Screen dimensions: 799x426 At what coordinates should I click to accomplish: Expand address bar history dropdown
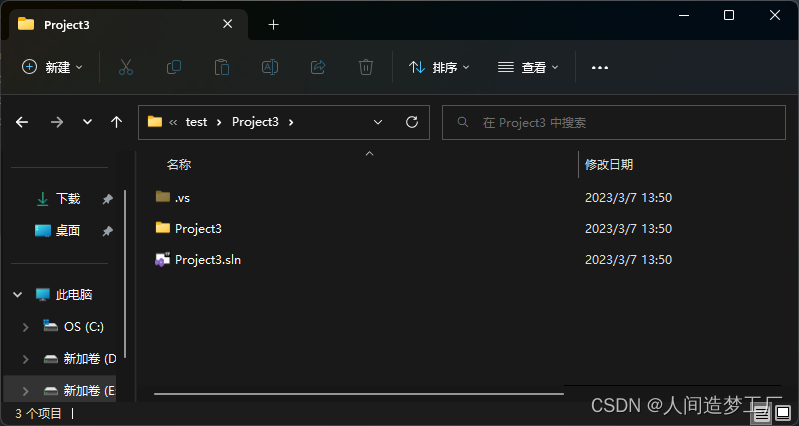[x=378, y=122]
